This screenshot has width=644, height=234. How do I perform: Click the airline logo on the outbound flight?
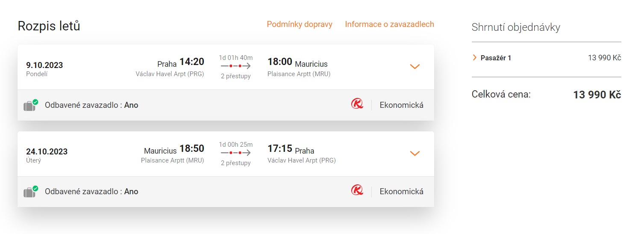[x=357, y=104]
